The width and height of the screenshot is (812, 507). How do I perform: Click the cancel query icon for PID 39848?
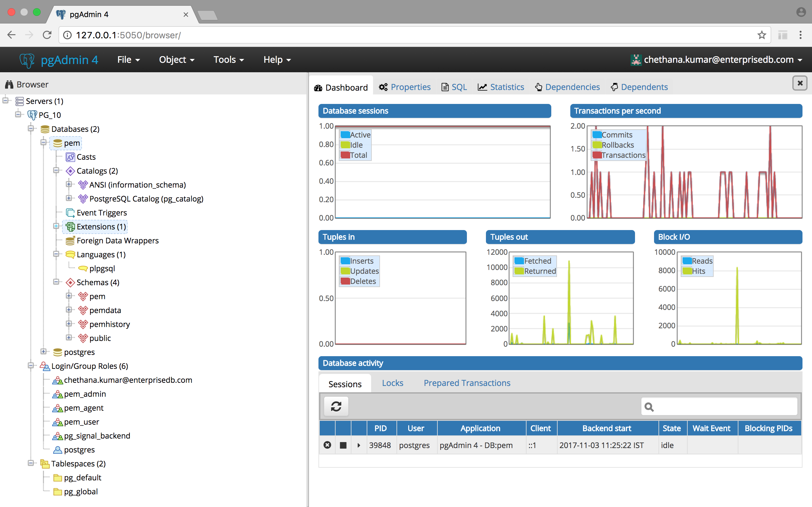pos(327,445)
